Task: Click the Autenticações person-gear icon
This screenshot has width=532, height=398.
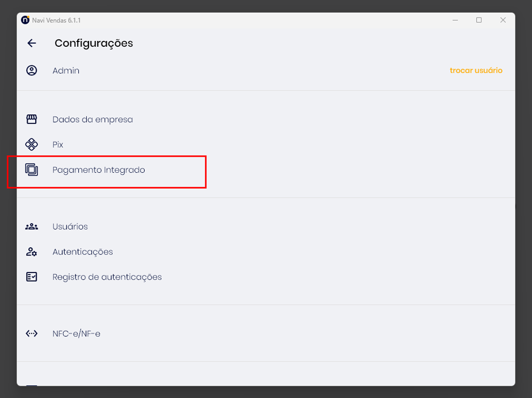Action: 32,252
